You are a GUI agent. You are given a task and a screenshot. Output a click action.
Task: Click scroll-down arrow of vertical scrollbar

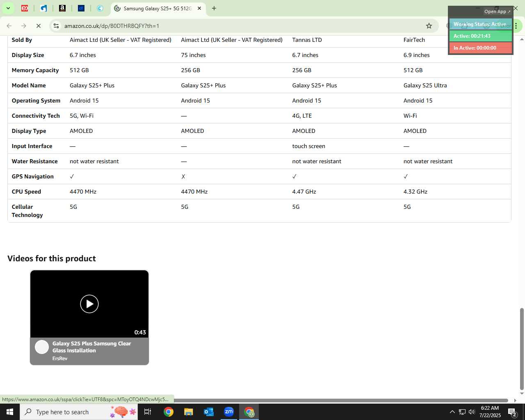(522, 393)
